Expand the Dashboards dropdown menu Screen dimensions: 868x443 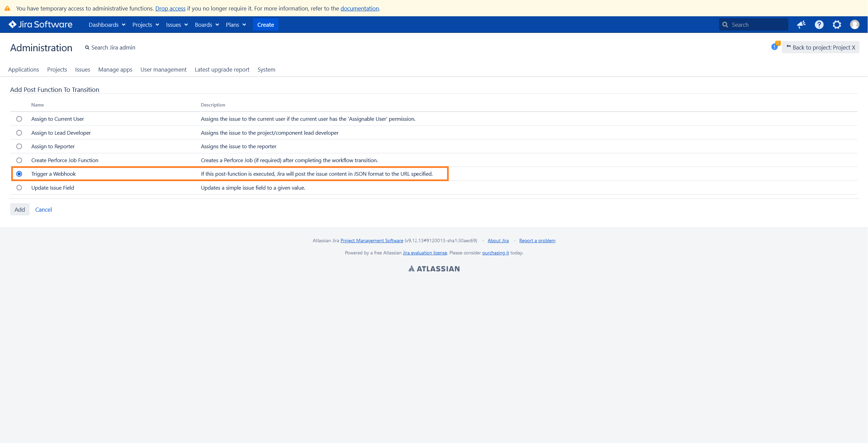(x=107, y=25)
